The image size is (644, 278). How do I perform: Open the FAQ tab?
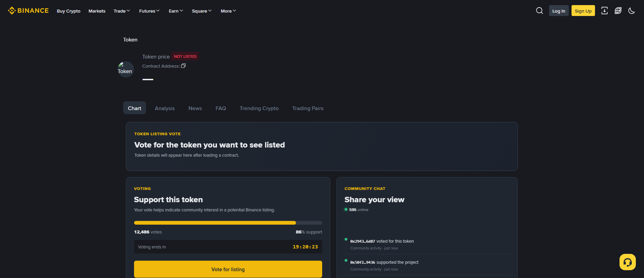point(221,108)
